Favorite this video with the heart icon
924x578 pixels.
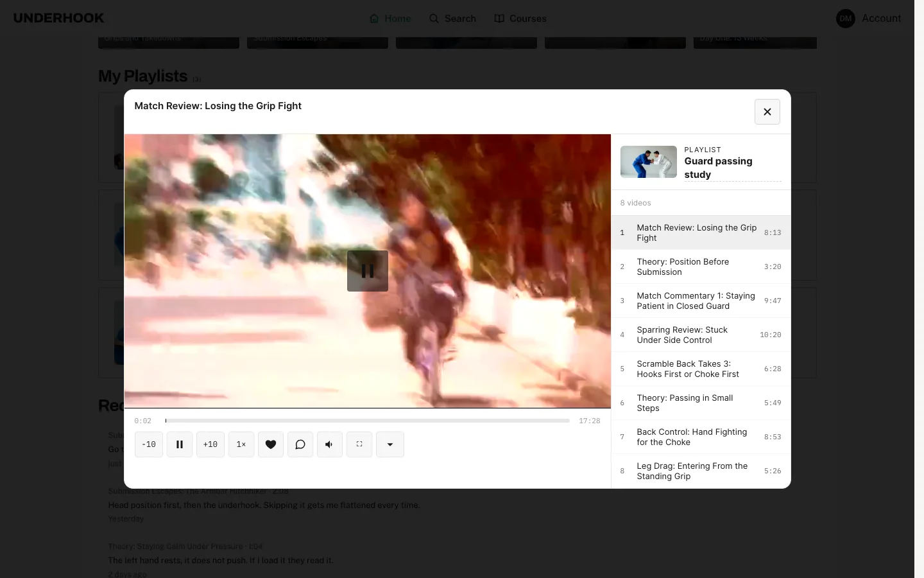point(271,444)
